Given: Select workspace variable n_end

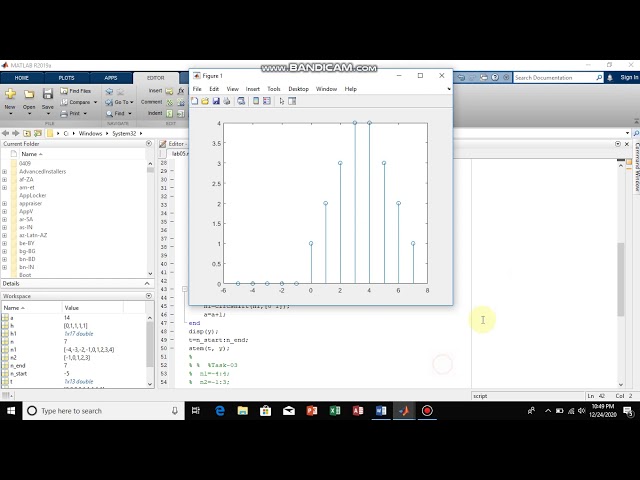Looking at the screenshot, I should point(18,366).
